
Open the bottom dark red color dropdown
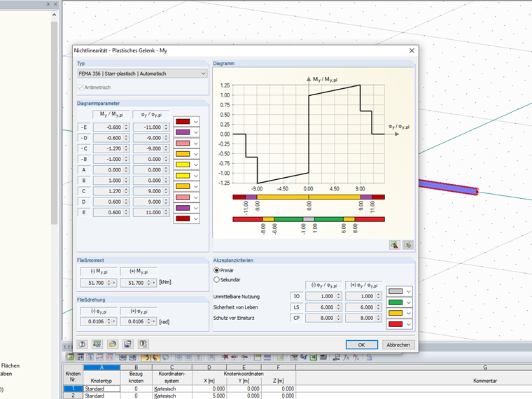tap(196, 219)
